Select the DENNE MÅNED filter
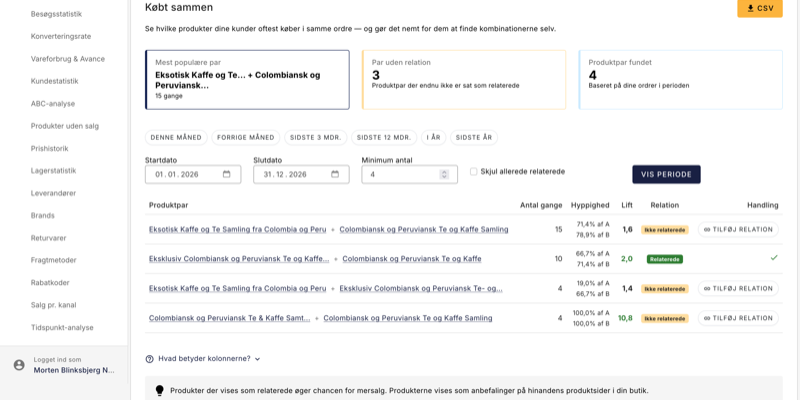The width and height of the screenshot is (800, 400). pos(175,137)
